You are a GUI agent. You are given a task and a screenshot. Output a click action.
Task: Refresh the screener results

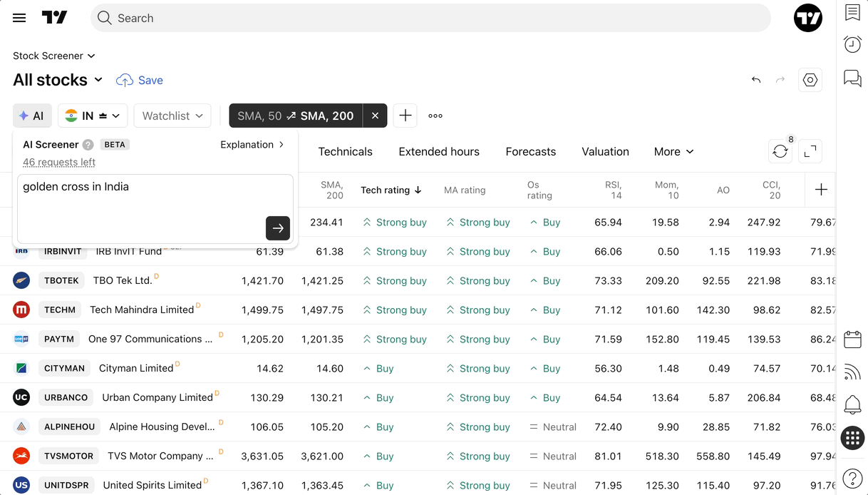[x=780, y=151]
